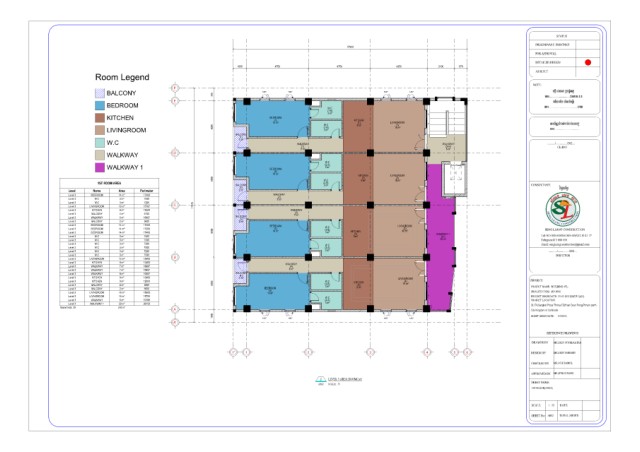Select the LIVINGROOM text in the legend
The width and height of the screenshot is (640, 452).
(x=126, y=130)
